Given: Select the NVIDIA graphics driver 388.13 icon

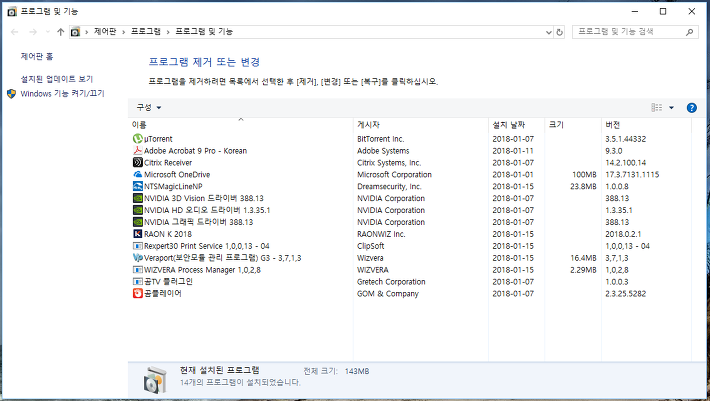Looking at the screenshot, I should [138, 222].
